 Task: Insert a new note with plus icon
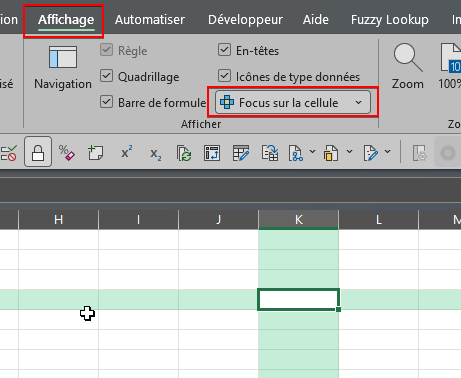click(x=95, y=153)
